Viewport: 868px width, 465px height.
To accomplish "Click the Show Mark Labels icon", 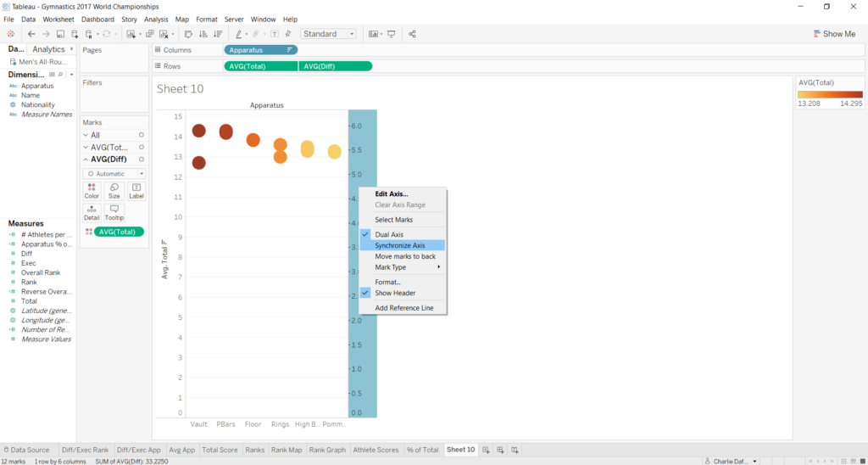I will pyautogui.click(x=274, y=34).
